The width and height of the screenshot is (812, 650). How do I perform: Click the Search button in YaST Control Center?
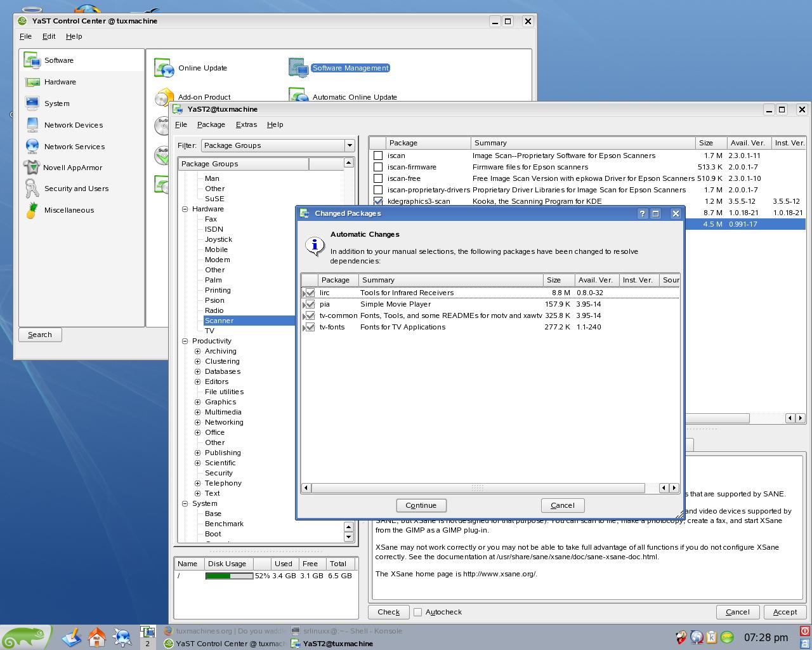40,335
